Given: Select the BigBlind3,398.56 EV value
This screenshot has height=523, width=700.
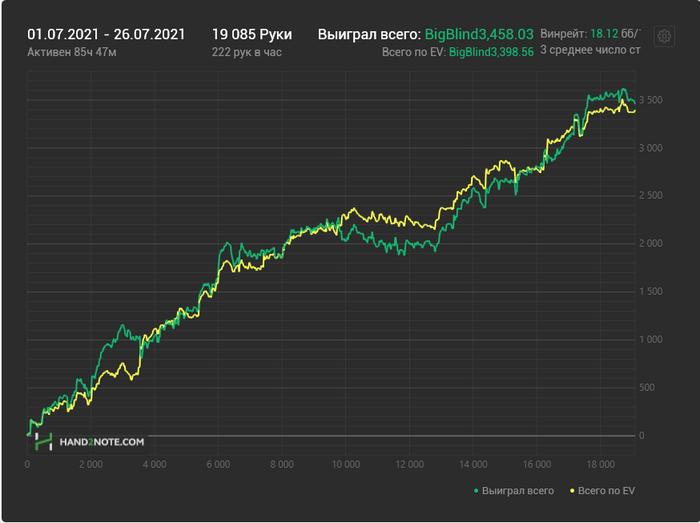Looking at the screenshot, I should (x=491, y=52).
